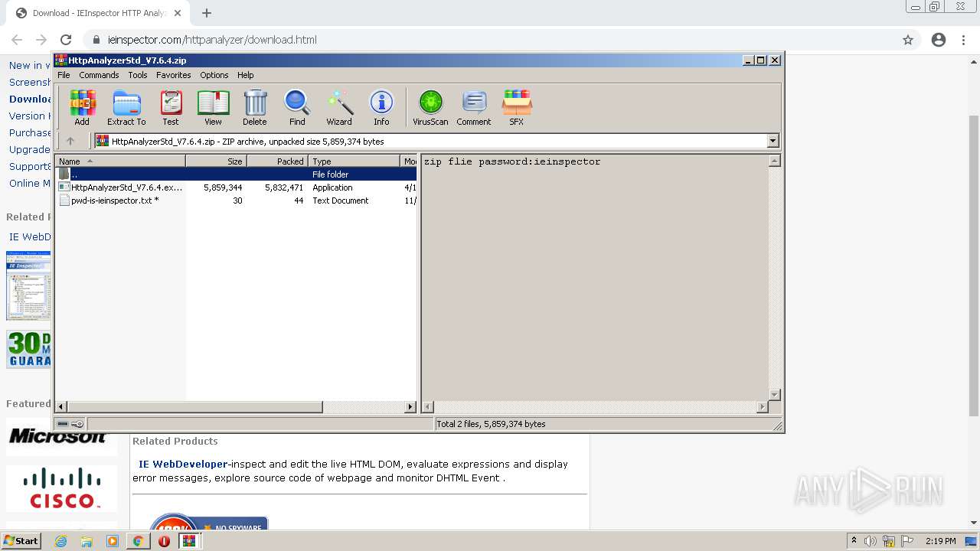Click the View file toolbar icon
The width and height of the screenshot is (980, 551).
pyautogui.click(x=213, y=107)
